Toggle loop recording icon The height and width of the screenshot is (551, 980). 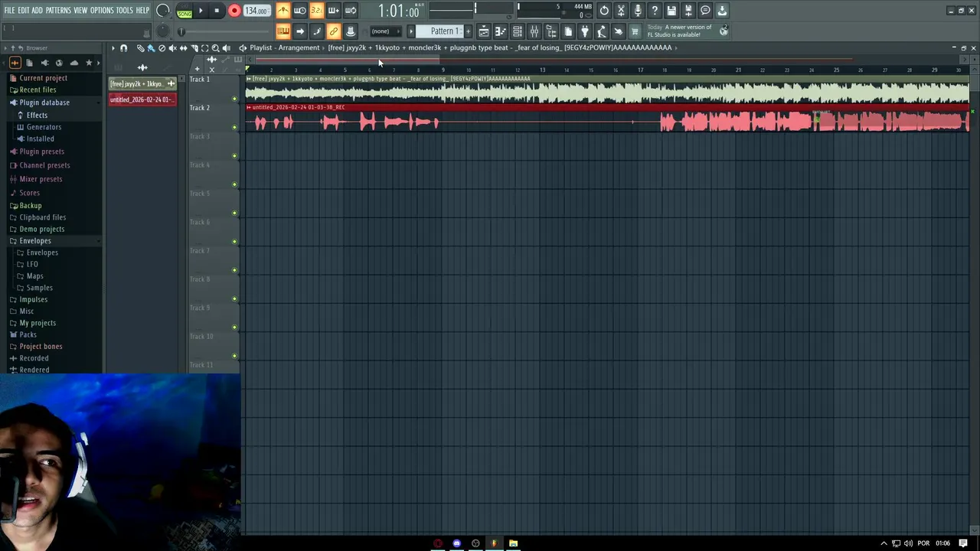[x=350, y=11]
